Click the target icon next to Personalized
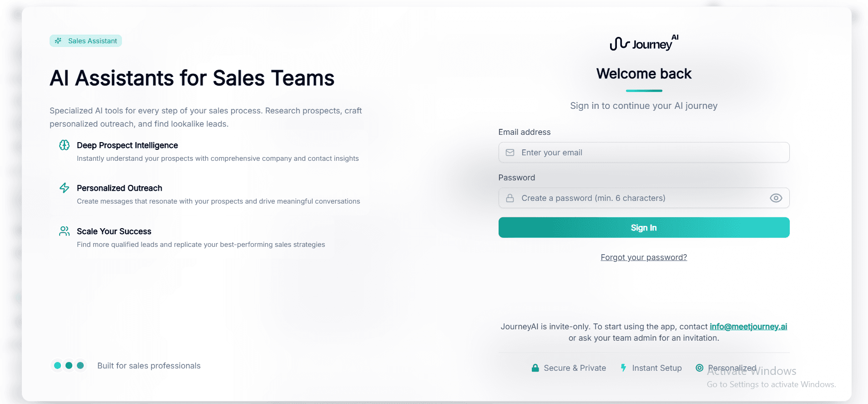Viewport: 868px width, 404px height. [x=700, y=368]
